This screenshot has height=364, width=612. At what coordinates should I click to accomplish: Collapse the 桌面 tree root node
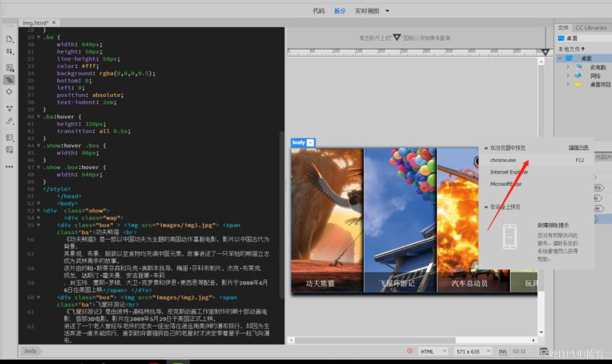560,58
